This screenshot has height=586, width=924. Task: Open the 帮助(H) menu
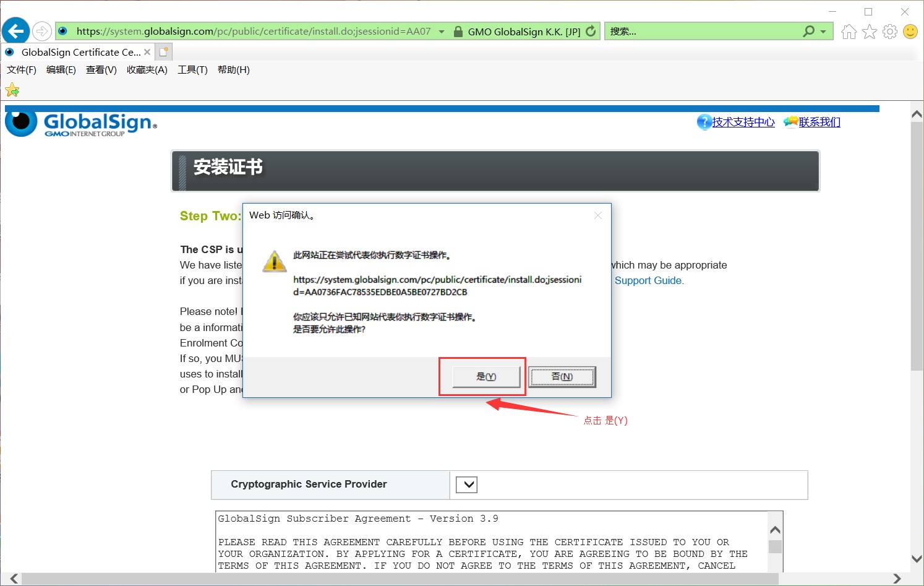[234, 70]
